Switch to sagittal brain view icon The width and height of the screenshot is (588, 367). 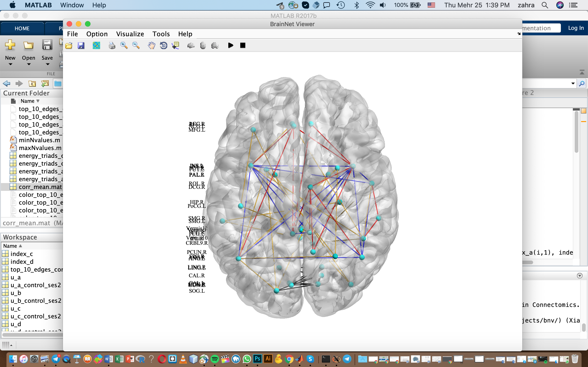click(191, 45)
